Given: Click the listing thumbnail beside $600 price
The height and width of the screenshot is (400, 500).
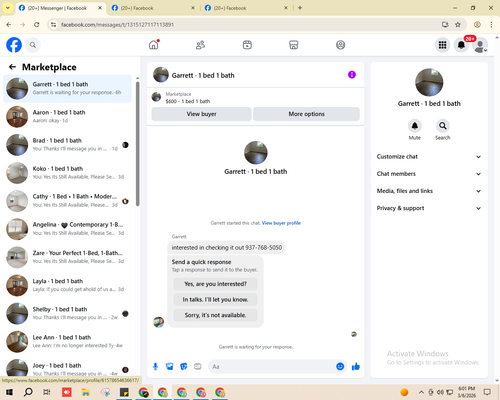Looking at the screenshot, I should coord(156,97).
